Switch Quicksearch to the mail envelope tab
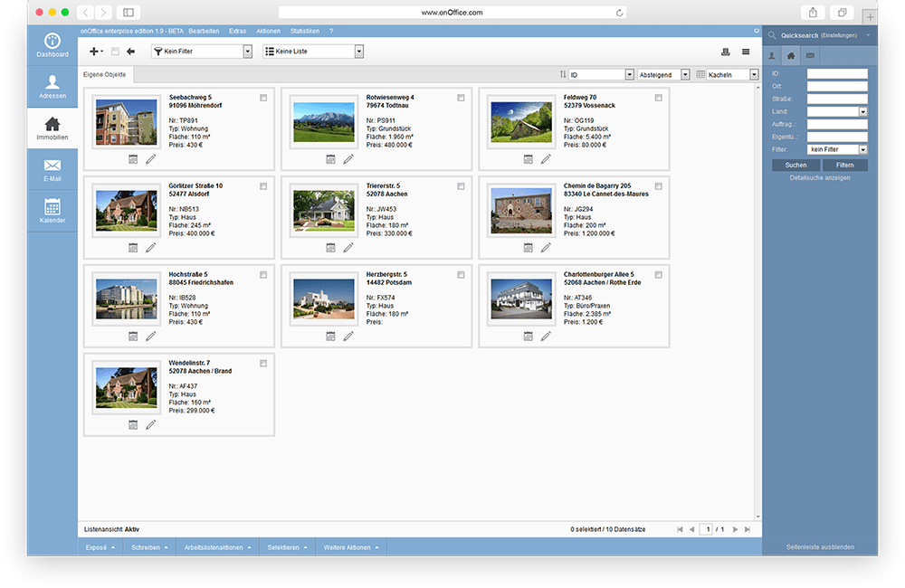 pyautogui.click(x=810, y=56)
